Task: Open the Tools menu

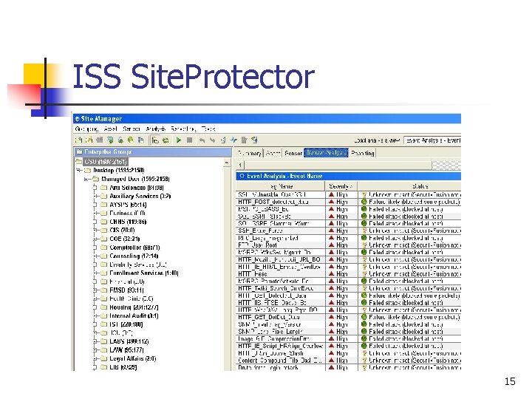Action: tap(208, 129)
